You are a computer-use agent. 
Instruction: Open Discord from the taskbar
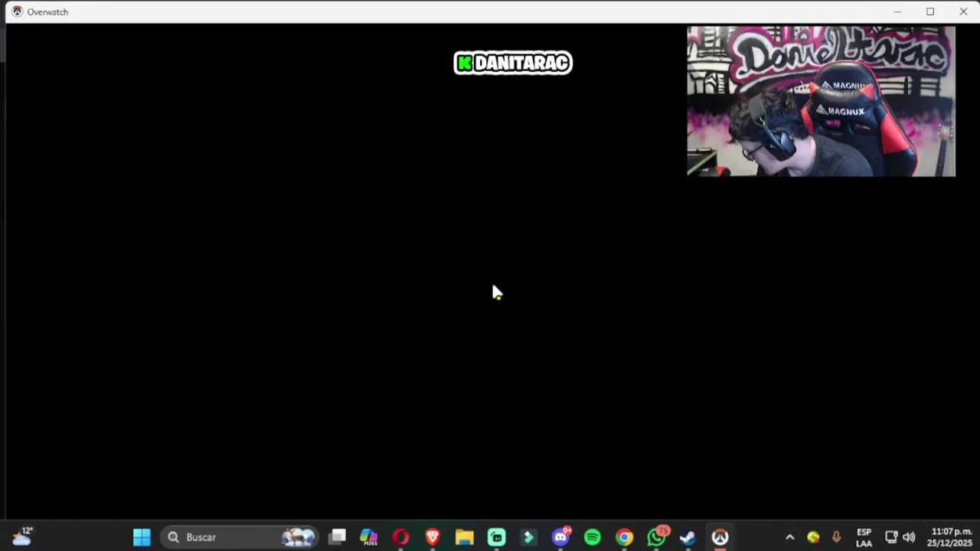tap(561, 536)
